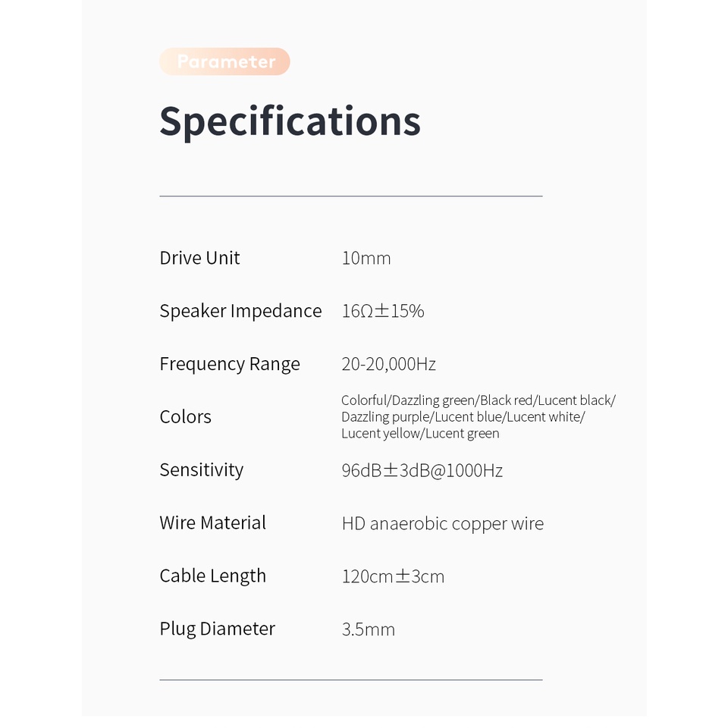Select the Cable Length label
728x728 pixels.
point(212,576)
